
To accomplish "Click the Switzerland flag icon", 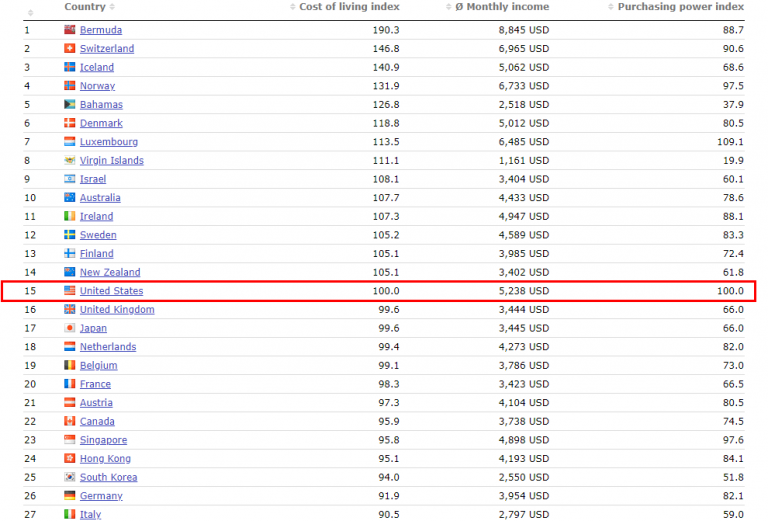I will tap(70, 48).
